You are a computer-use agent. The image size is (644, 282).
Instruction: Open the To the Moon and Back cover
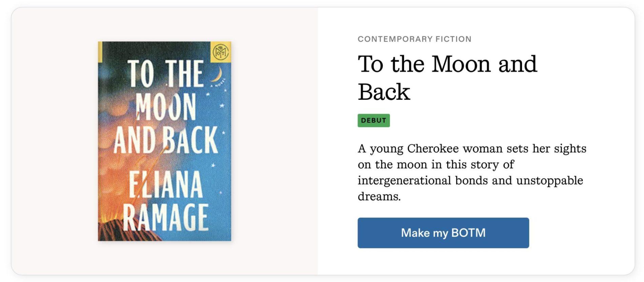[x=164, y=141]
